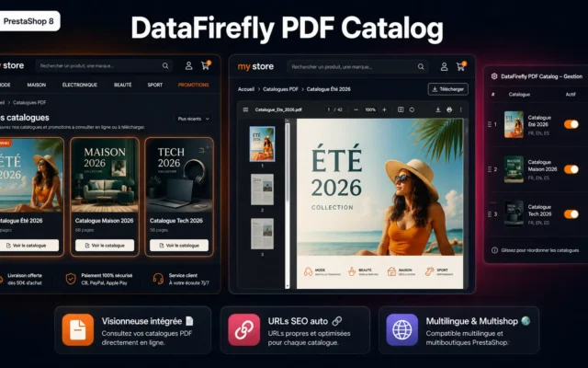Click the Catalogue_Ete_2026.pdf file name
The height and width of the screenshot is (368, 588).
[x=278, y=109]
